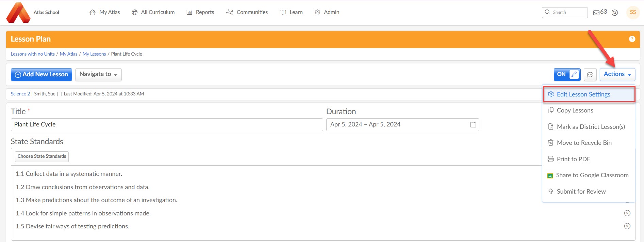Click Choose State Standards button

(x=42, y=156)
